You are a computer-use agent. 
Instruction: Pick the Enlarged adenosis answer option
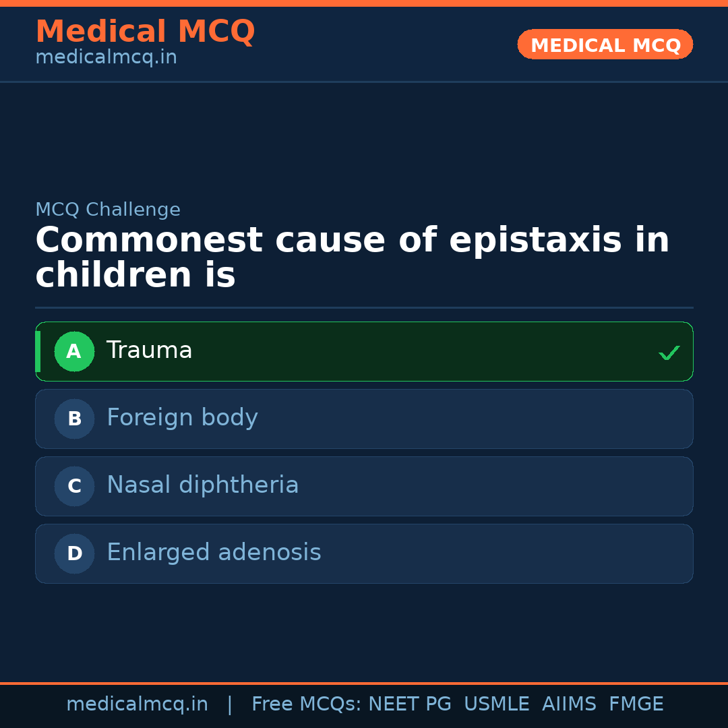(364, 553)
